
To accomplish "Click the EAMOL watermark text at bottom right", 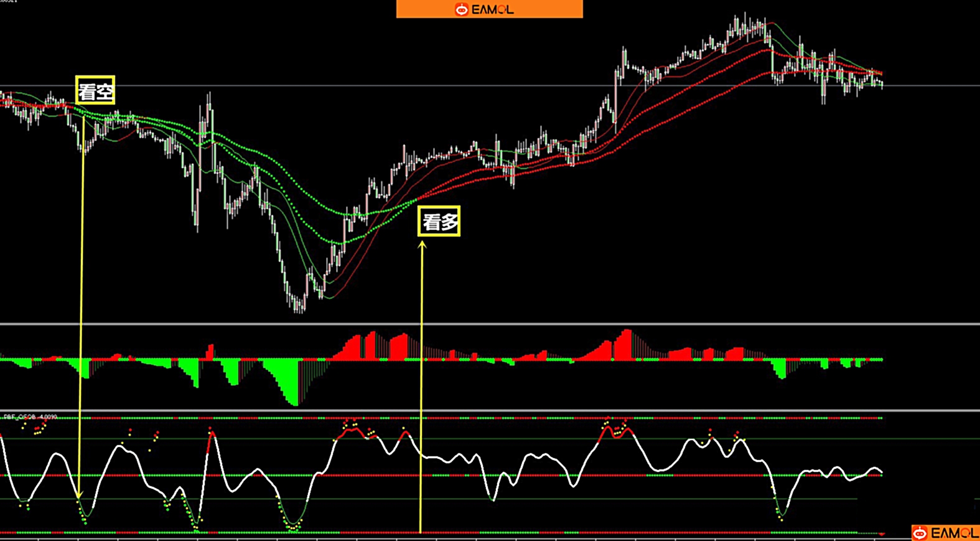I will pos(954,534).
